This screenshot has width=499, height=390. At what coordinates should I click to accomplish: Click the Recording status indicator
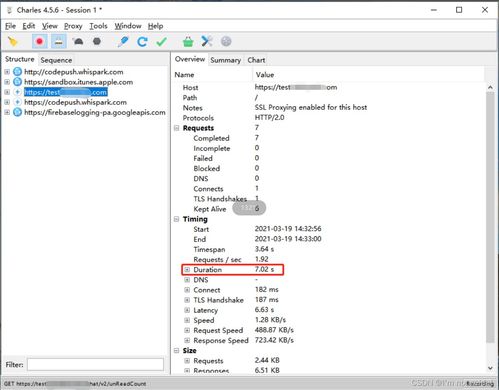(480, 384)
